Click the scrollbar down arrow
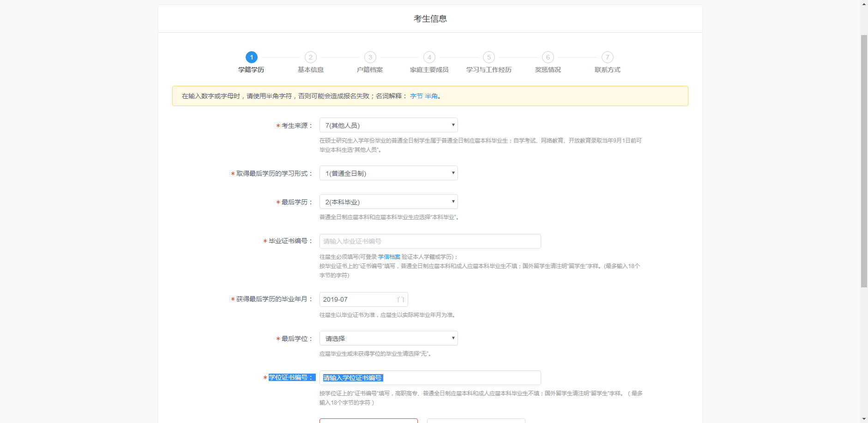Viewport: 868px width, 423px height. click(864, 419)
